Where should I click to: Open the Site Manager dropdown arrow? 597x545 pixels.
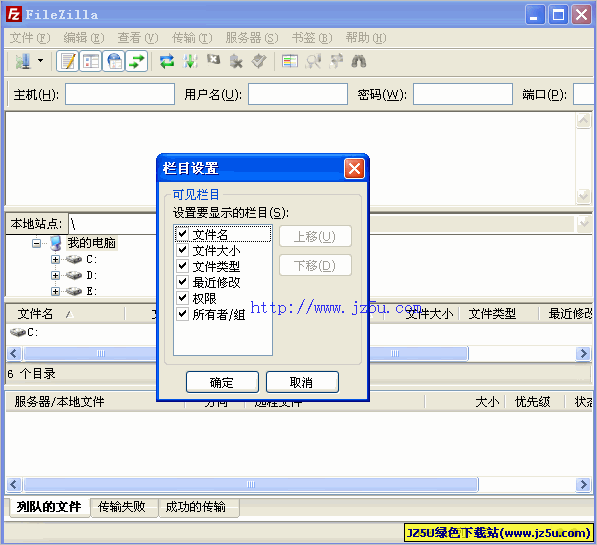pyautogui.click(x=40, y=61)
